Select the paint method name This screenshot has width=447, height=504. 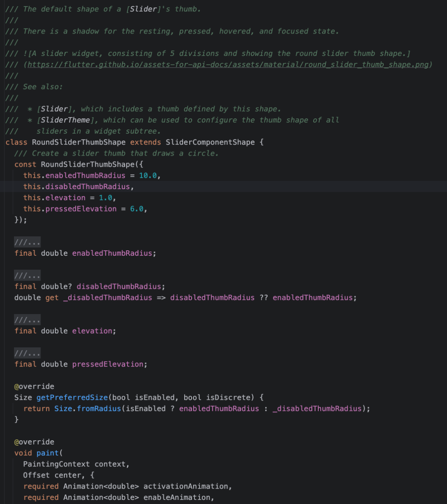pyautogui.click(x=47, y=453)
